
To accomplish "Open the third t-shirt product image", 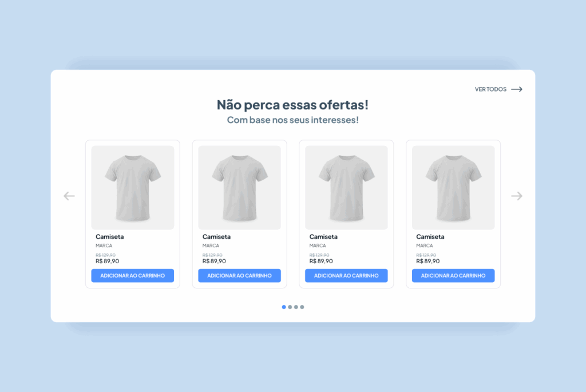I will pyautogui.click(x=346, y=188).
